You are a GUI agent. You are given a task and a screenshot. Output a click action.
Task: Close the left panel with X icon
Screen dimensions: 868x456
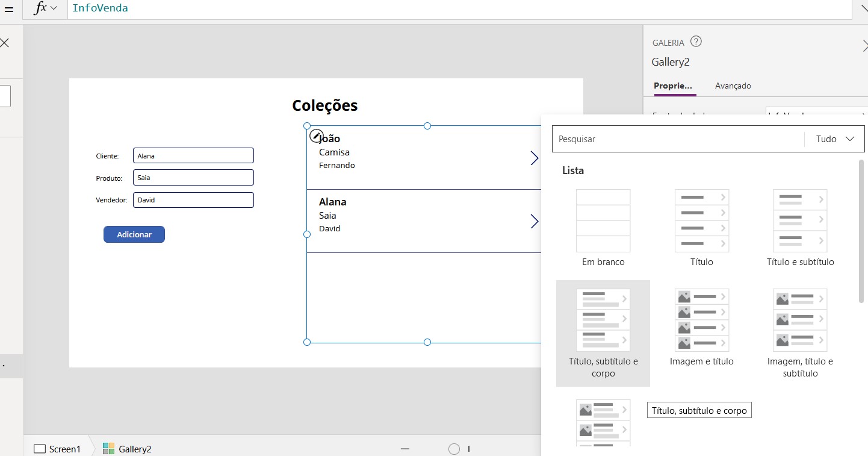point(4,43)
